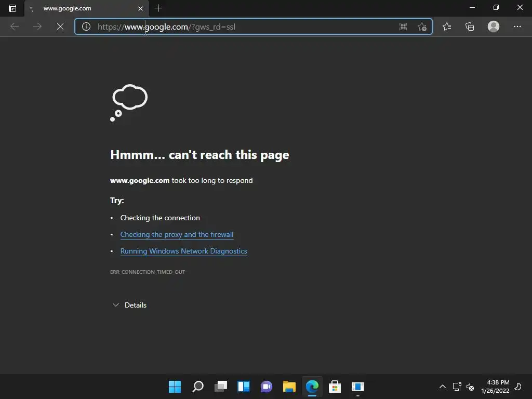Open the muted volume tray icon
The image size is (532, 399).
tap(470, 387)
